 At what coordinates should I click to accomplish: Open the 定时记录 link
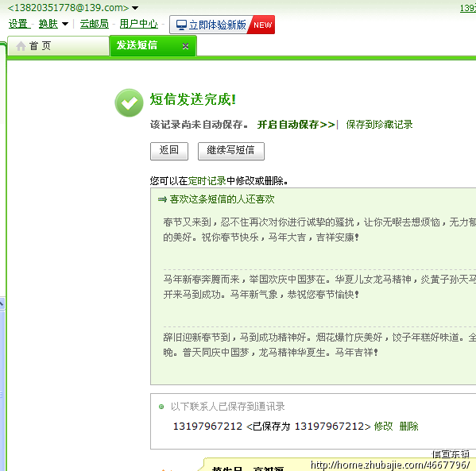(207, 181)
